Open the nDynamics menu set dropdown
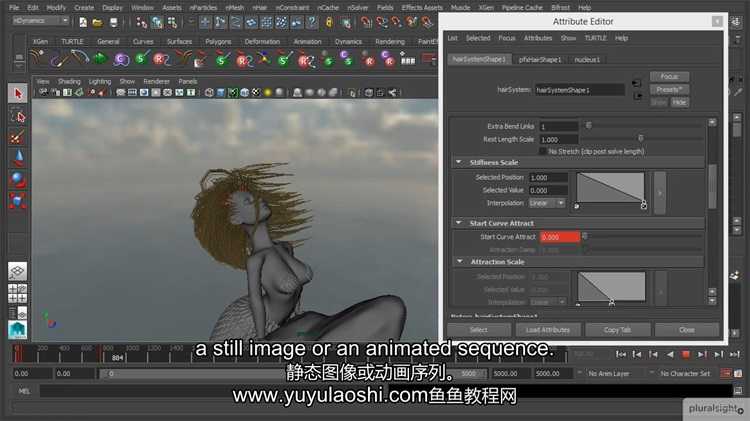 click(x=40, y=21)
